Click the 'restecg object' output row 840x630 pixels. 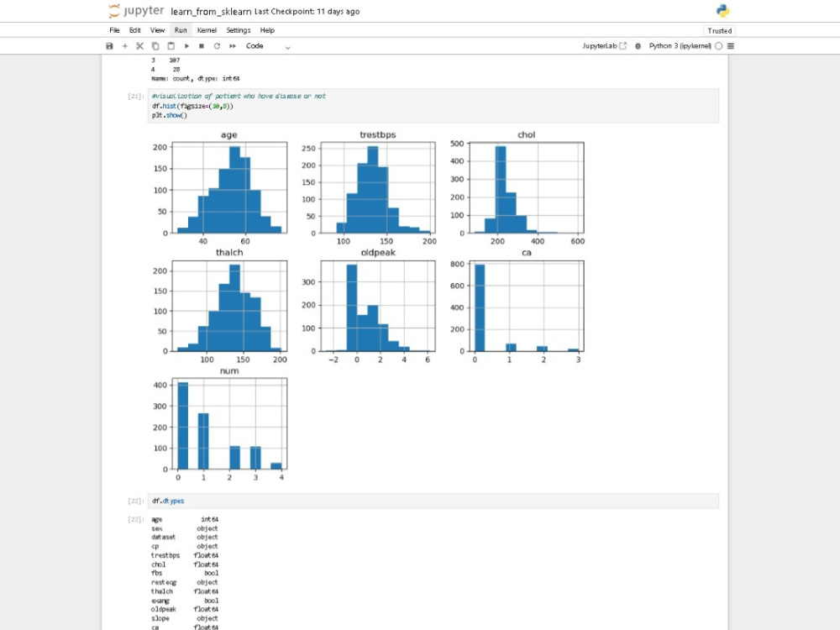(x=185, y=582)
